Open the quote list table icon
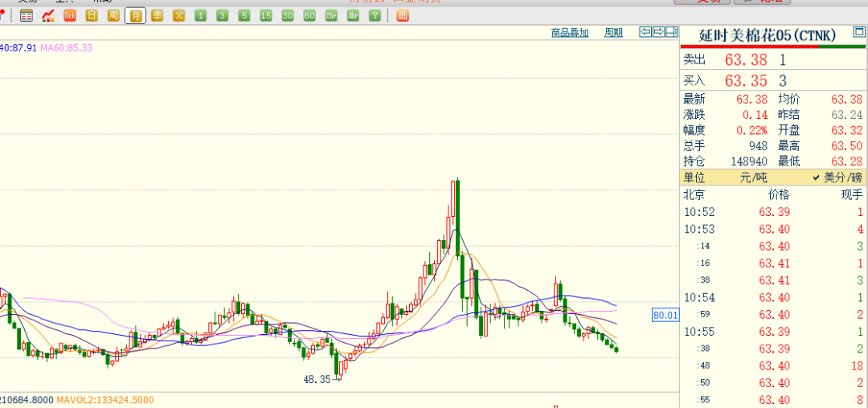Screen dimensions: 868x408 click(x=27, y=15)
